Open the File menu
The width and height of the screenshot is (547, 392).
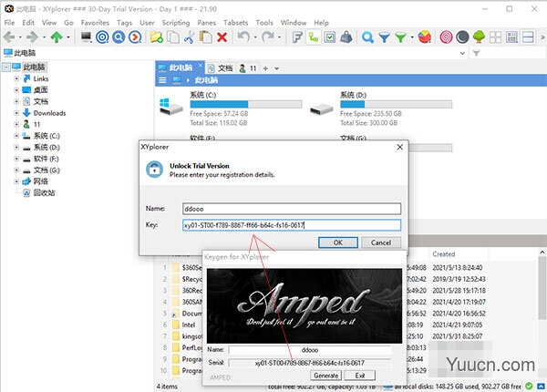coord(9,23)
